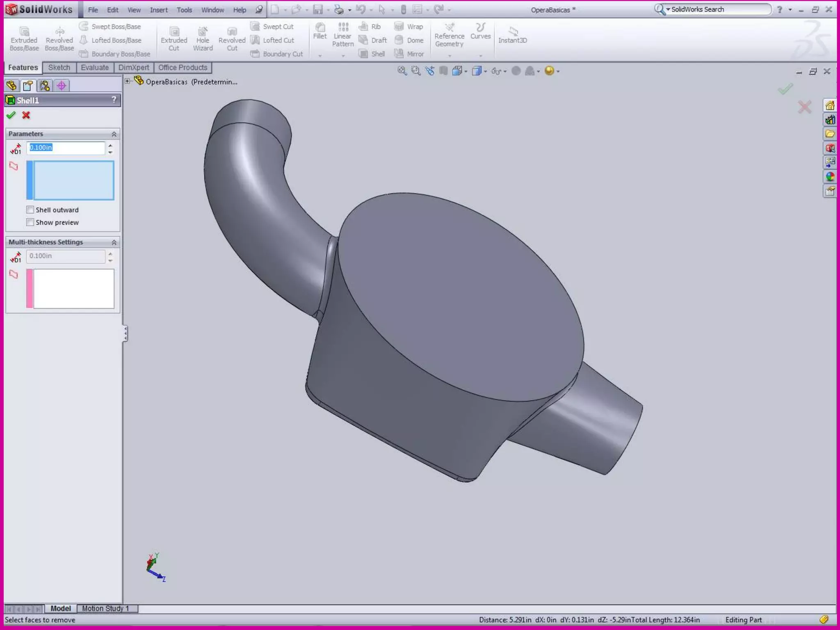The height and width of the screenshot is (630, 840).
Task: Increase shell thickness with the up arrow
Action: tap(110, 145)
